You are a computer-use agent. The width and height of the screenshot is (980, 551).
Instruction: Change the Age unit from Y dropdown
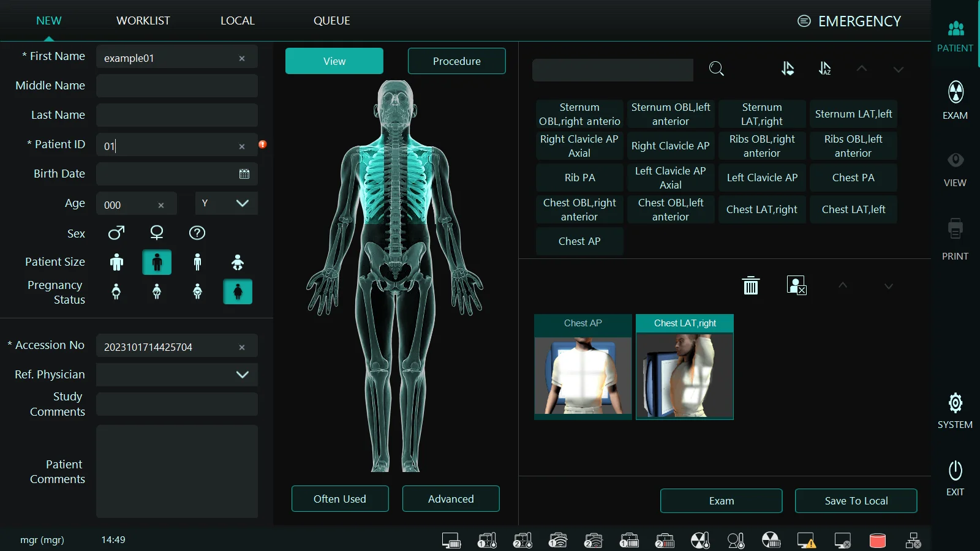(x=225, y=203)
